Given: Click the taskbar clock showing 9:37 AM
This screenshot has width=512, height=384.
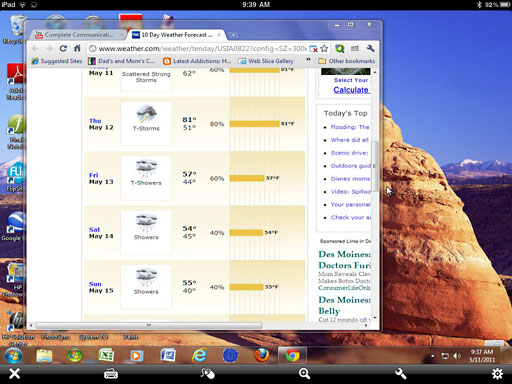Looking at the screenshot, I should 482,356.
